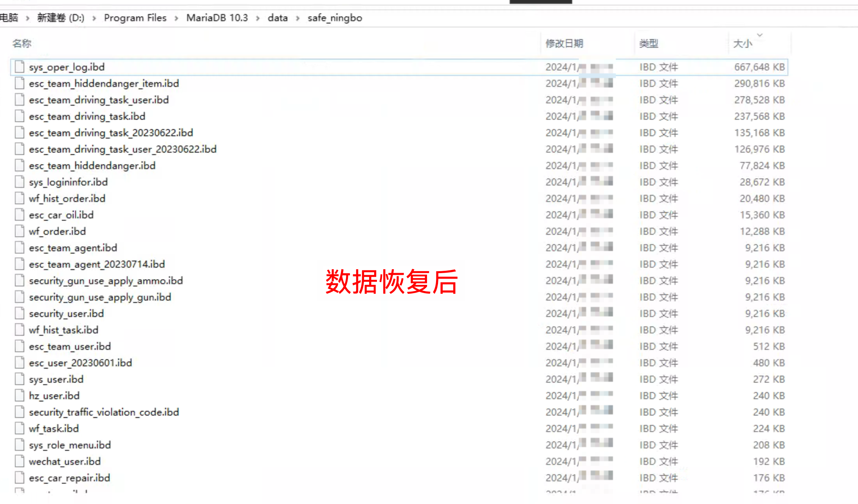The image size is (858, 504).
Task: Click file icon of esc_car_repair.ibd
Action: [x=20, y=478]
